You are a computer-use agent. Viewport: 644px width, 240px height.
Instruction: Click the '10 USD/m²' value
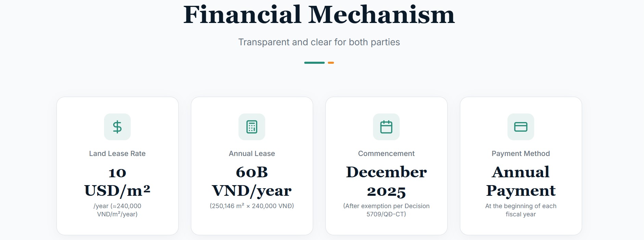pyautogui.click(x=117, y=181)
